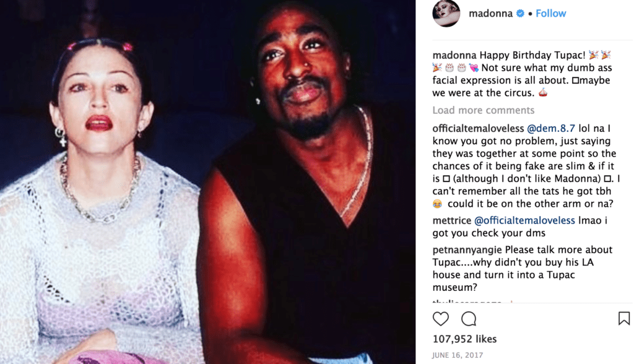Visit the petnannyangie commenter profile
This screenshot has width=634, height=364.
coord(467,249)
